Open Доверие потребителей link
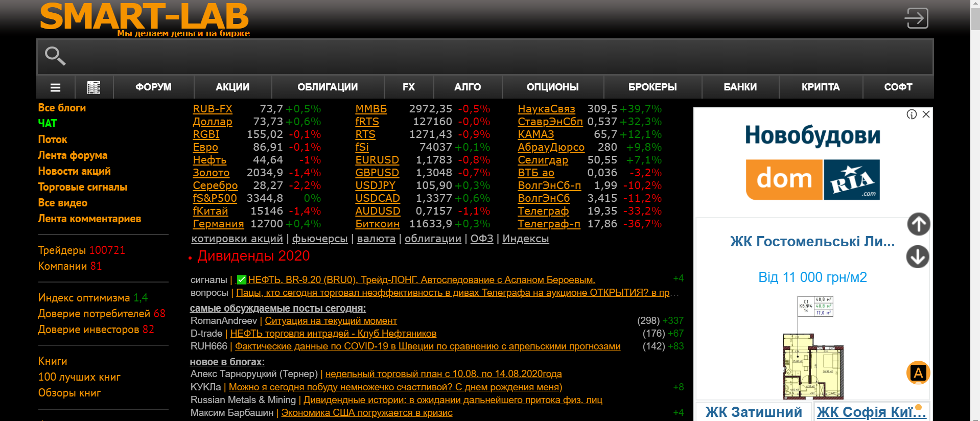This screenshot has height=421, width=980. [102, 314]
